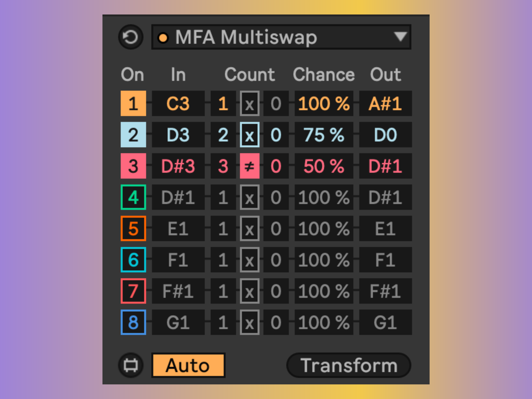Select the In note field in row 5

(178, 228)
